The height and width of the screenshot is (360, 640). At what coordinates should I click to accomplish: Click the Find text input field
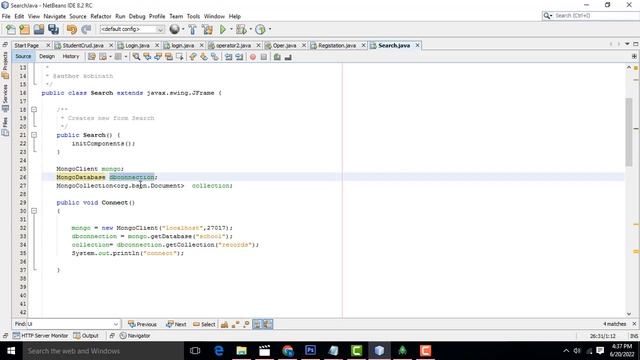click(x=69, y=324)
